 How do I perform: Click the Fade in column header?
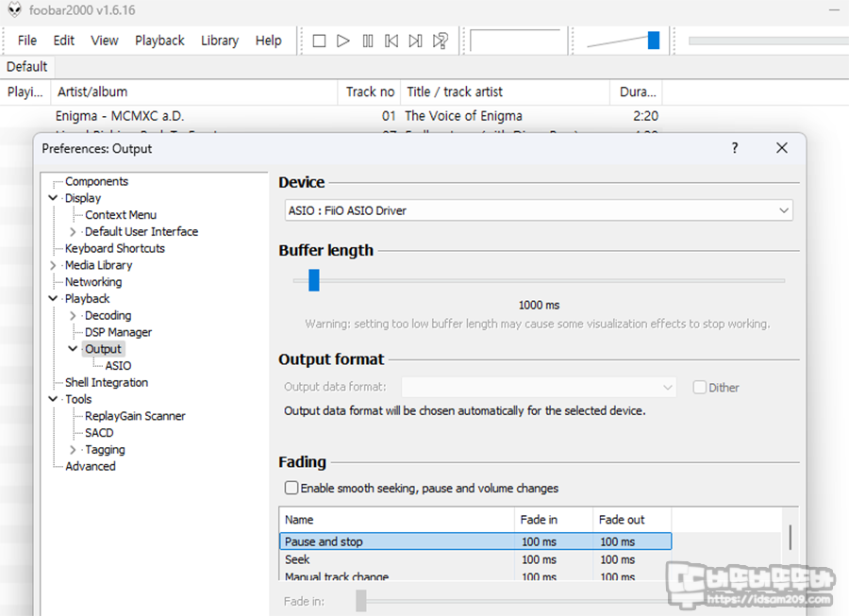[x=554, y=520]
